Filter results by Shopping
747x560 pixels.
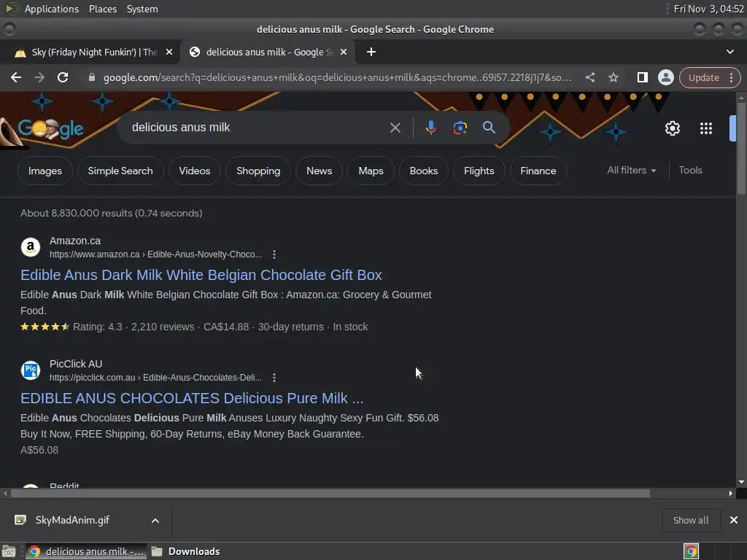258,171
